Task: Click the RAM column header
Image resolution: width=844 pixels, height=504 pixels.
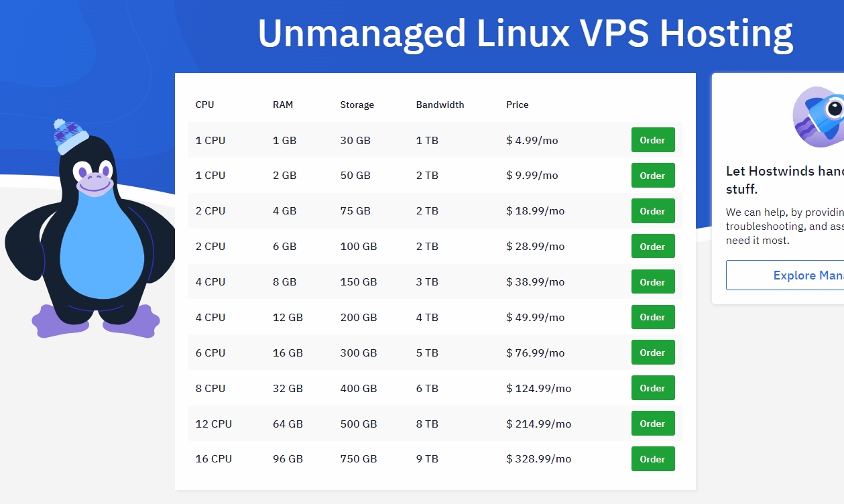Action: coord(283,105)
